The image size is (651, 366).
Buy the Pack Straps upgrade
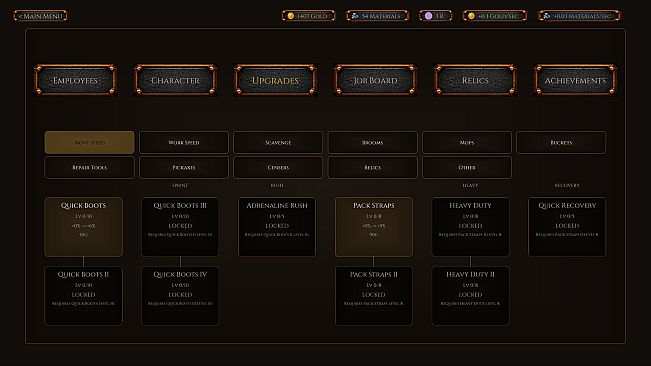[x=374, y=227]
